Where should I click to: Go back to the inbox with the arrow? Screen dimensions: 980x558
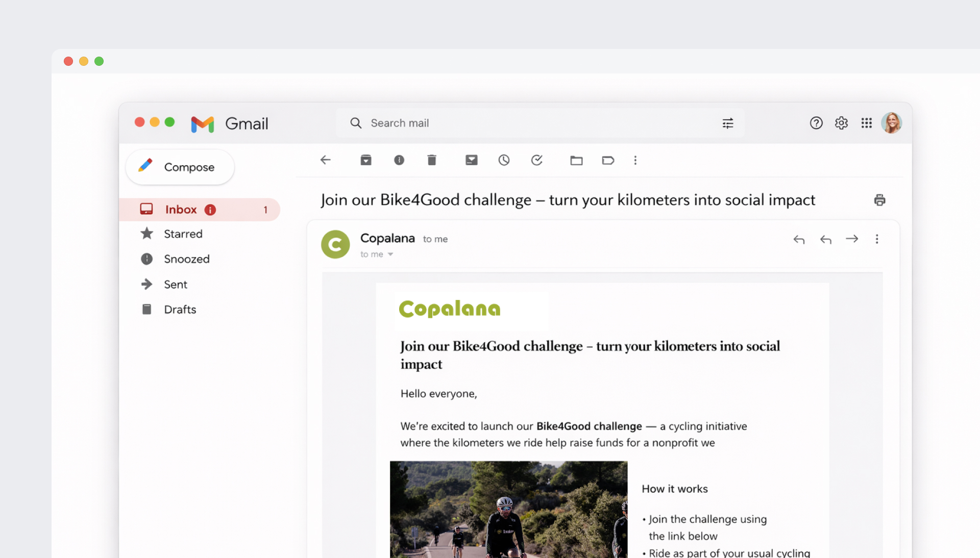325,160
